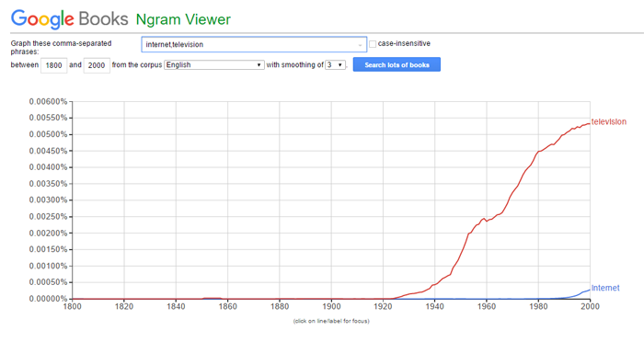
Task: Enable the case-insensitive checkbox
Action: [x=373, y=44]
